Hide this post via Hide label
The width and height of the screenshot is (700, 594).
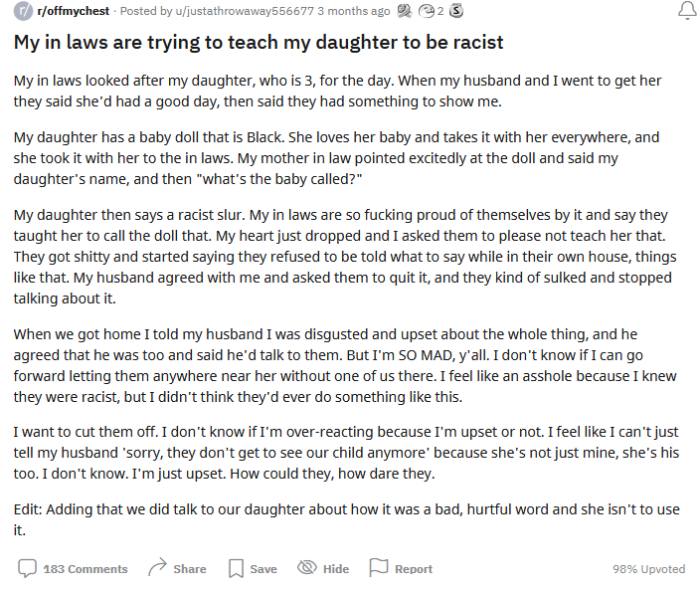(336, 569)
